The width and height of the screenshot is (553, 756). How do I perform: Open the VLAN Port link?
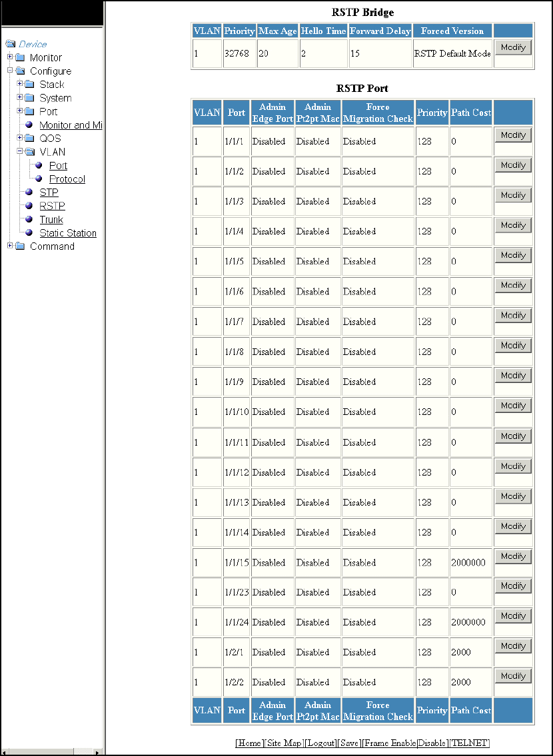point(59,165)
